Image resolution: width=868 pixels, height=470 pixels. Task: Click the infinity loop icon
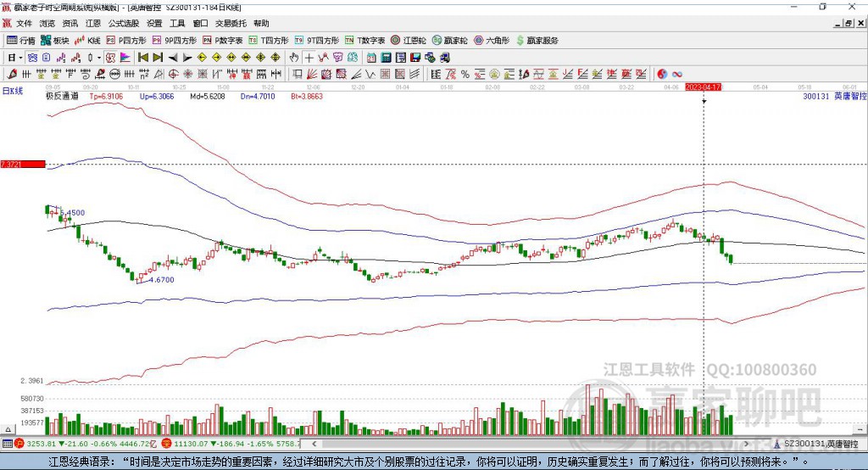click(677, 74)
